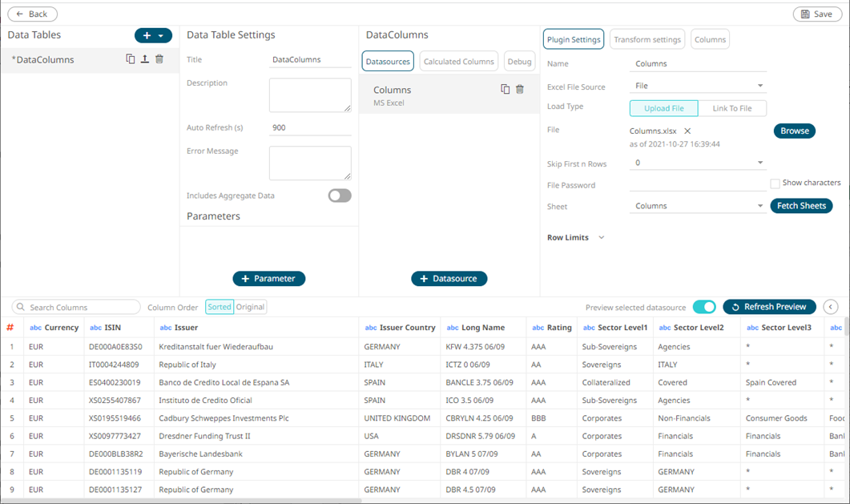Toggle Includes Aggregate Data switch

tap(340, 196)
